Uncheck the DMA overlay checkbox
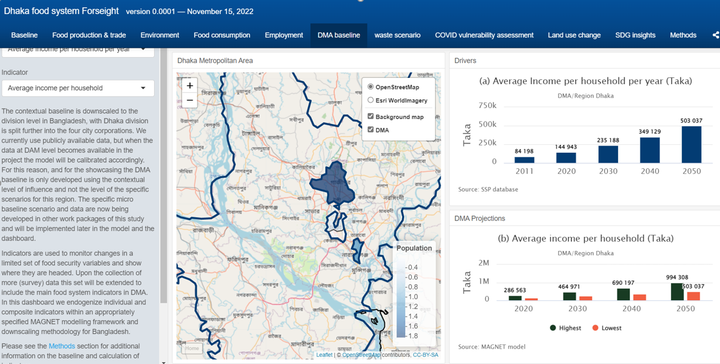 tap(371, 130)
